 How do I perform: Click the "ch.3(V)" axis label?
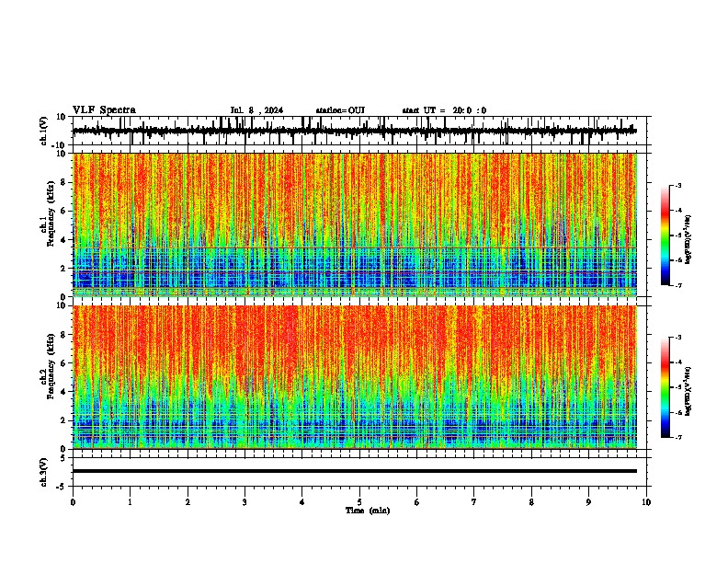click(x=44, y=472)
